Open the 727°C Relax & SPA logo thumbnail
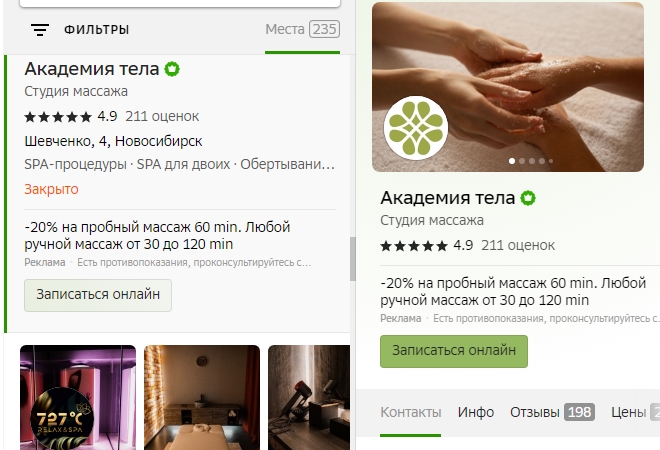This screenshot has height=450, width=660. (x=62, y=418)
